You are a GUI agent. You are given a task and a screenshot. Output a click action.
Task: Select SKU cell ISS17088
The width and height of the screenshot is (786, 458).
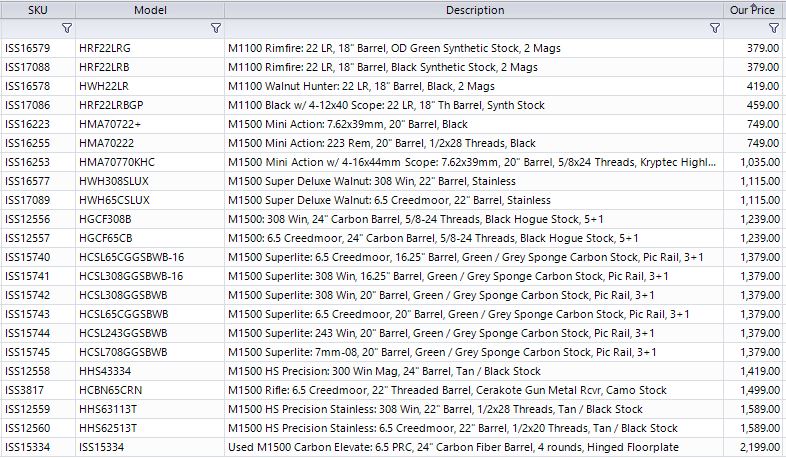click(x=38, y=67)
